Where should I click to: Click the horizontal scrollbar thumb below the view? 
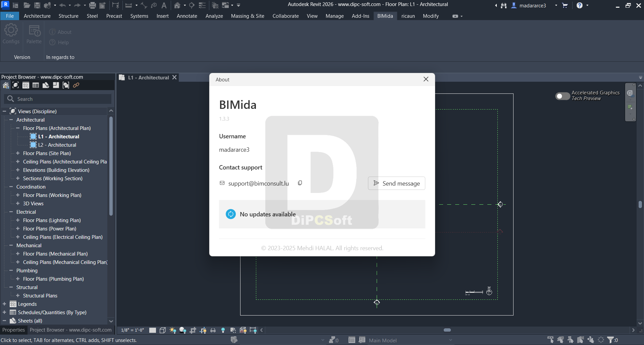[x=447, y=330]
